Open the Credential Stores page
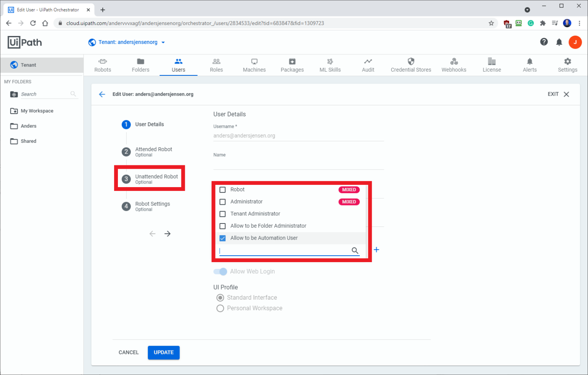The height and width of the screenshot is (375, 588). point(411,65)
